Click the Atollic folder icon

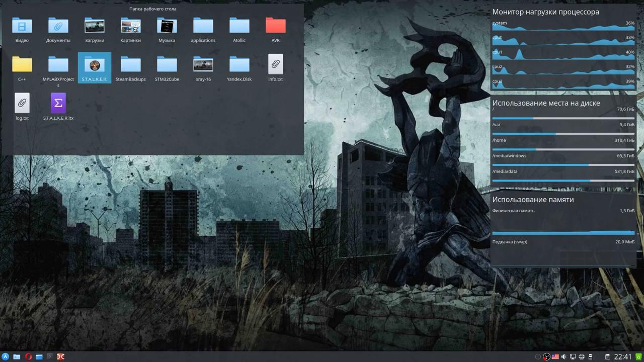coord(239,26)
